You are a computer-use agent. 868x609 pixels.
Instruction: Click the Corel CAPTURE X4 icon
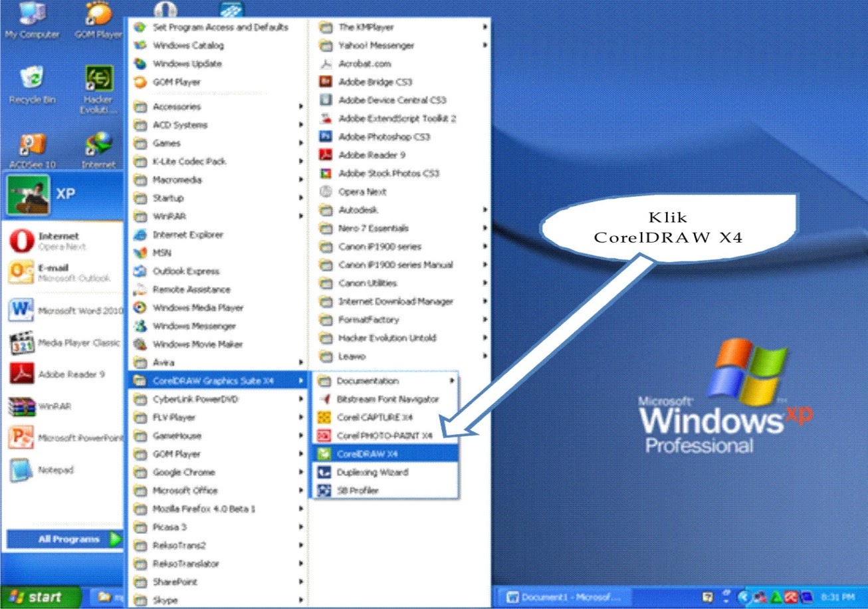324,418
